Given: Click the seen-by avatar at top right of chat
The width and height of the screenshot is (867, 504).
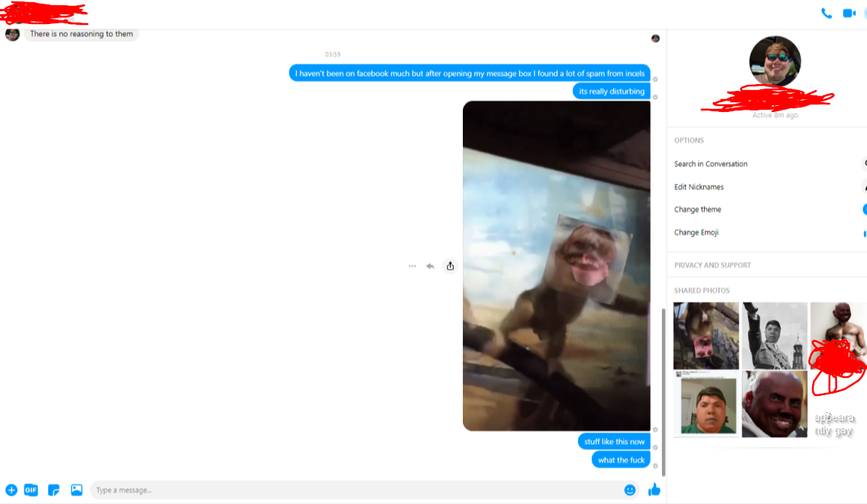Looking at the screenshot, I should pos(655,39).
